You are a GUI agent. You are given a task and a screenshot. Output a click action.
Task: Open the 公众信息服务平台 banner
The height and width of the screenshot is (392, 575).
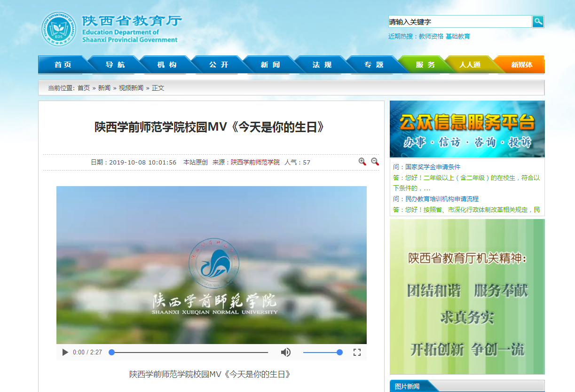point(467,129)
